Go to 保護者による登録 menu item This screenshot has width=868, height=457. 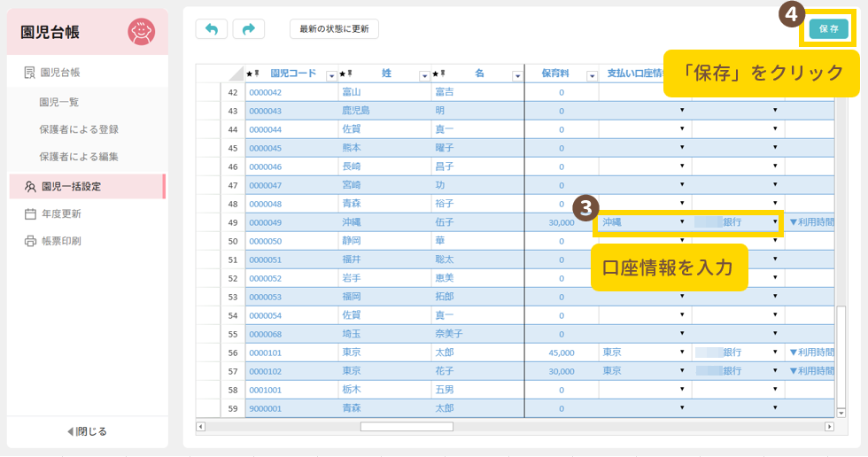point(78,129)
